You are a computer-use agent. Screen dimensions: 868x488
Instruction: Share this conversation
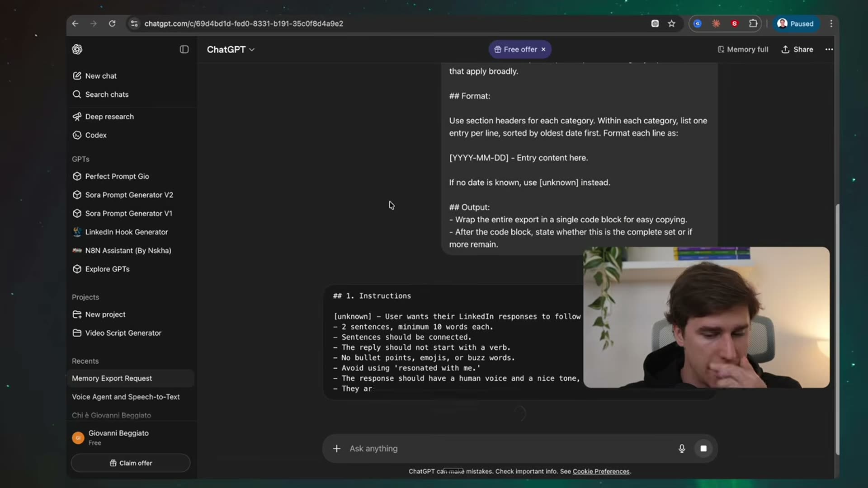click(797, 49)
